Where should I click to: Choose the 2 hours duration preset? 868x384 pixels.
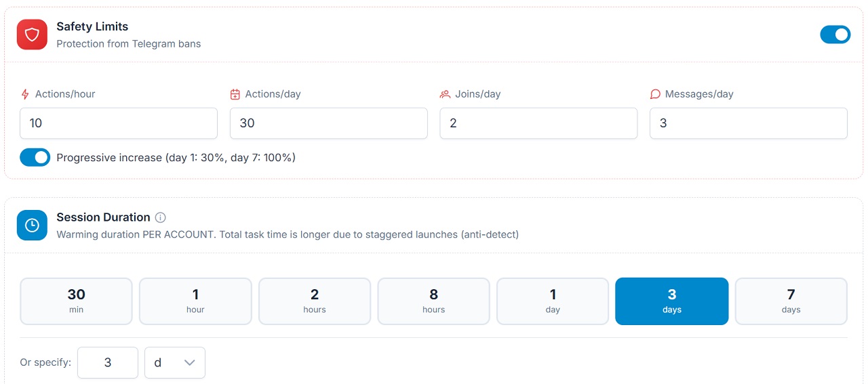(x=315, y=301)
